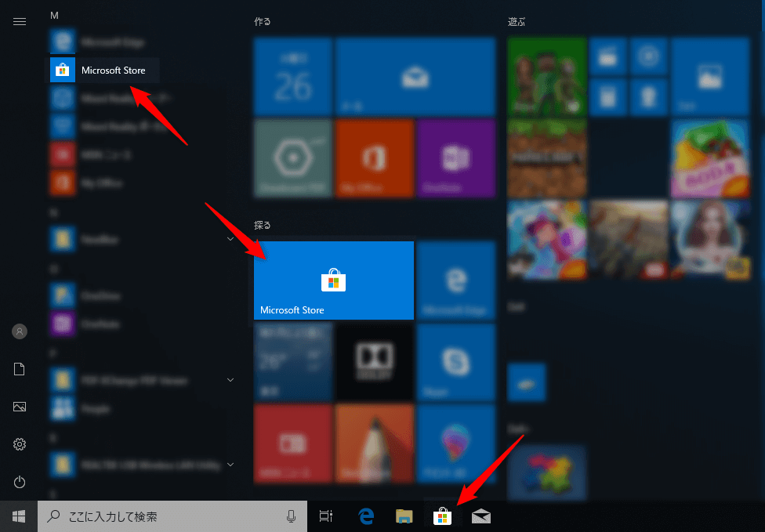Open the Minecraft game tile
Viewport: 765px width, 532px height.
click(547, 158)
